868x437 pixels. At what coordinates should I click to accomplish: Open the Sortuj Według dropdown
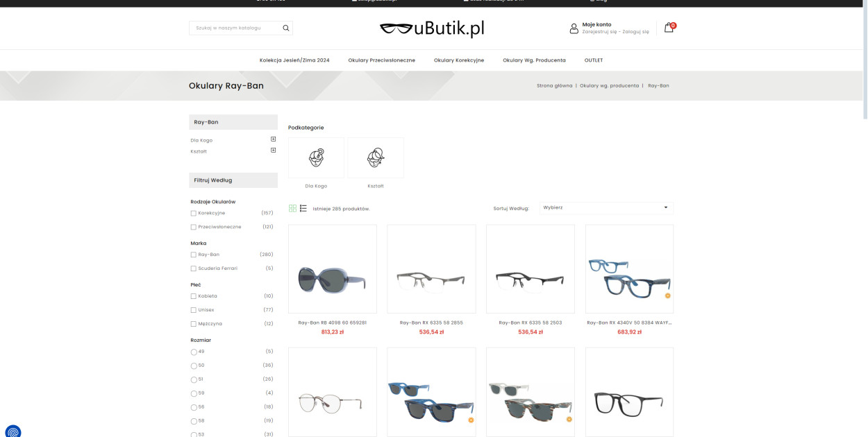606,207
